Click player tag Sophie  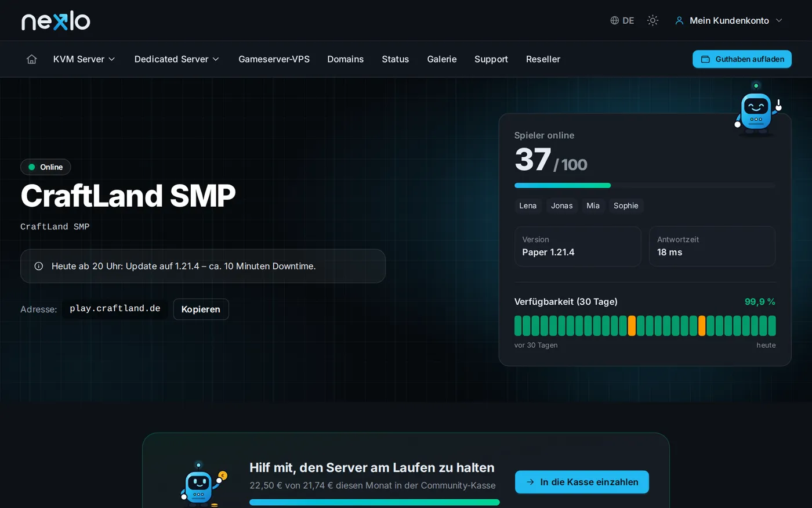pos(626,206)
